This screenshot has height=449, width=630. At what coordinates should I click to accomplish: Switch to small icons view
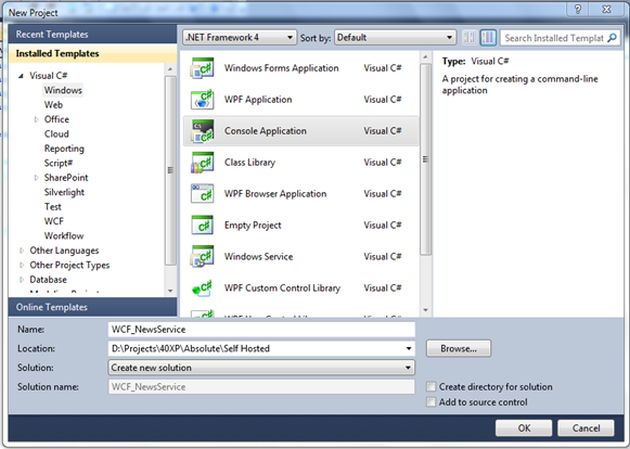point(469,38)
